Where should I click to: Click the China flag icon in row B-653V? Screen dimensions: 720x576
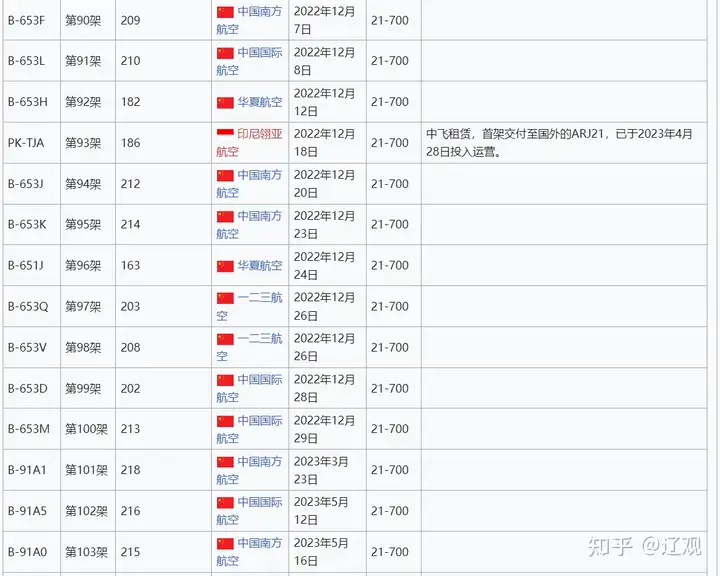click(225, 339)
